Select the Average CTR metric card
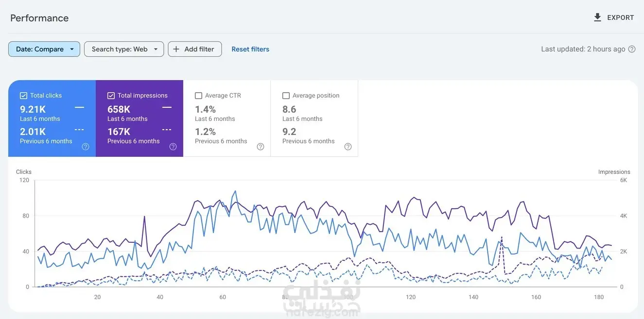 (x=227, y=118)
